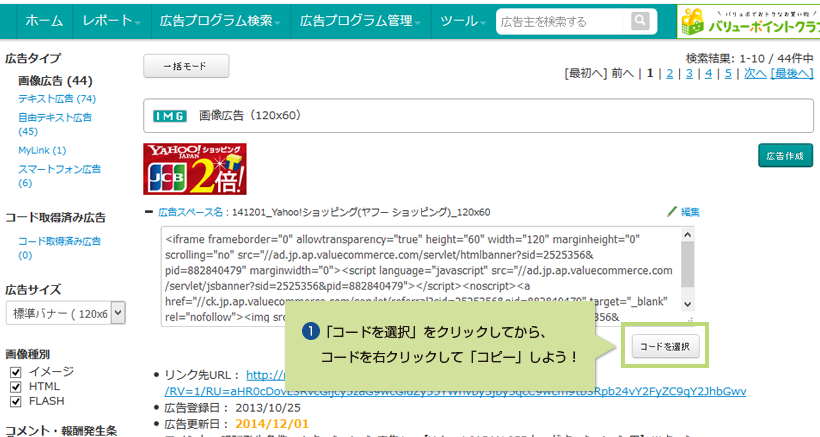Toggle the HTML checkbox
Image resolution: width=820 pixels, height=437 pixels.
point(16,387)
